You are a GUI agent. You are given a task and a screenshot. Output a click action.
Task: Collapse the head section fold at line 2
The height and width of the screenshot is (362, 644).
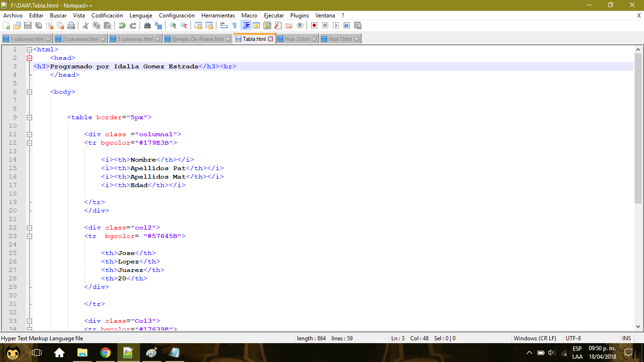point(30,58)
